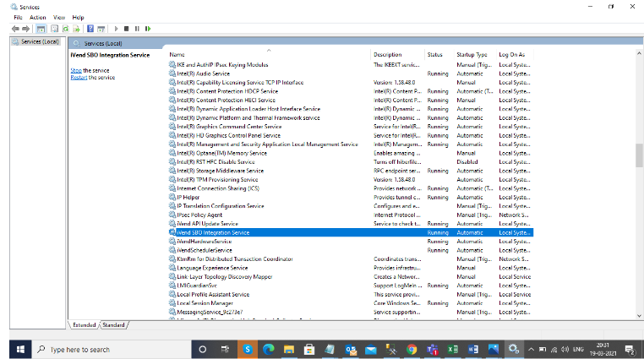The image size is (644, 359).
Task: Select the IP Helper service
Action: tap(351, 198)
